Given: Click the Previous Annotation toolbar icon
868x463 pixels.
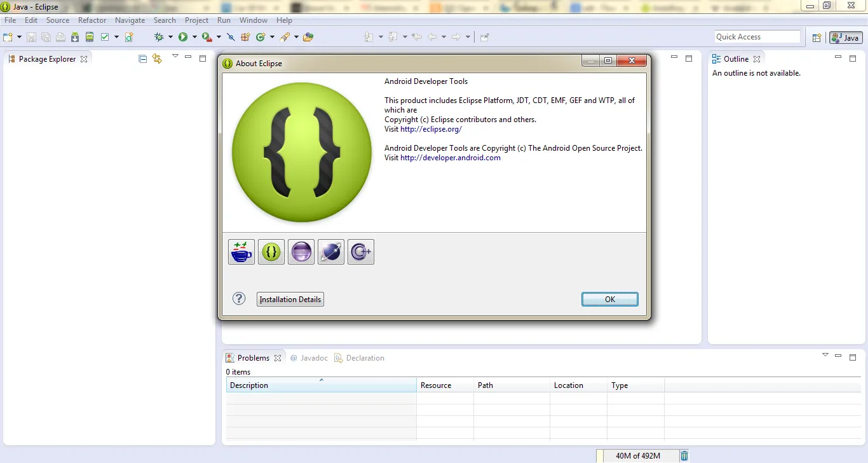Looking at the screenshot, I should (x=393, y=37).
